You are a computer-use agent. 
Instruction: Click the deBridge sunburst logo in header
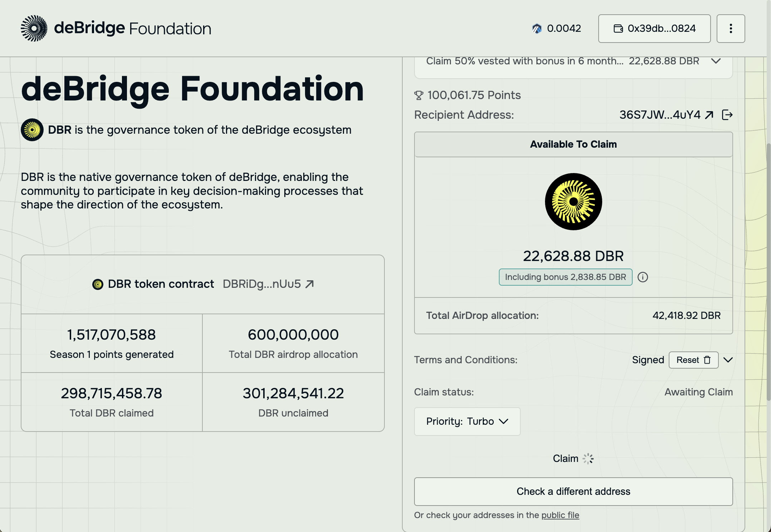click(34, 28)
